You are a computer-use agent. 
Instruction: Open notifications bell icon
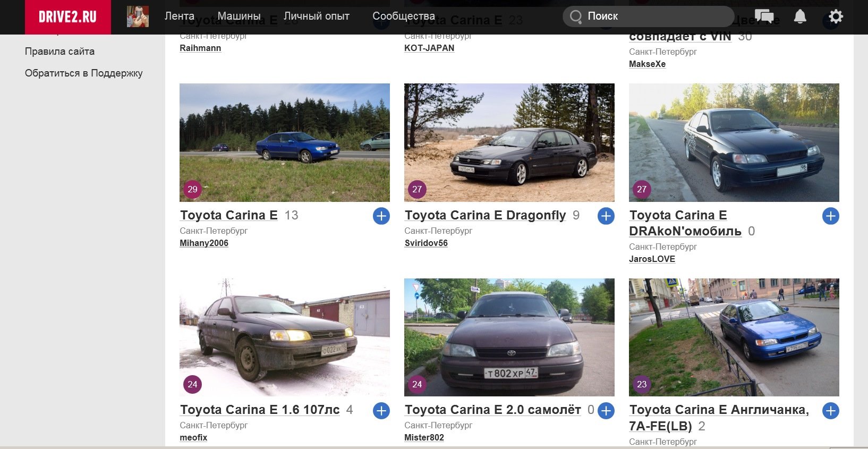pyautogui.click(x=800, y=16)
